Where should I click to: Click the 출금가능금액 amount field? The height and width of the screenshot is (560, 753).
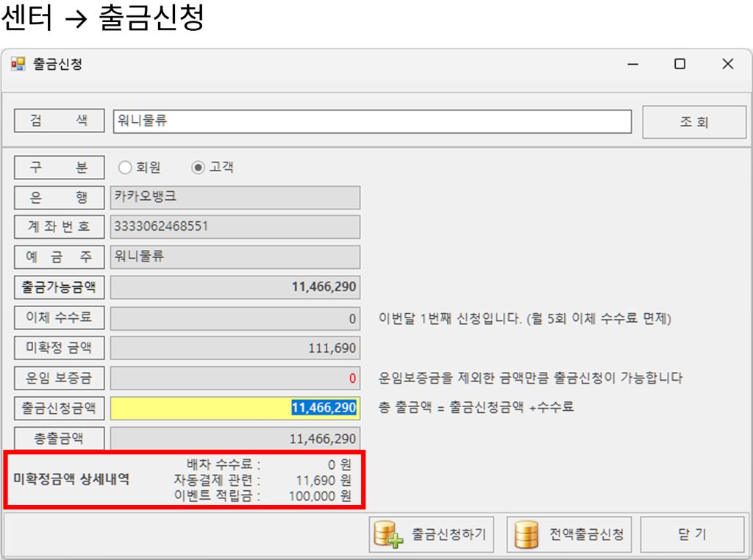tap(235, 287)
